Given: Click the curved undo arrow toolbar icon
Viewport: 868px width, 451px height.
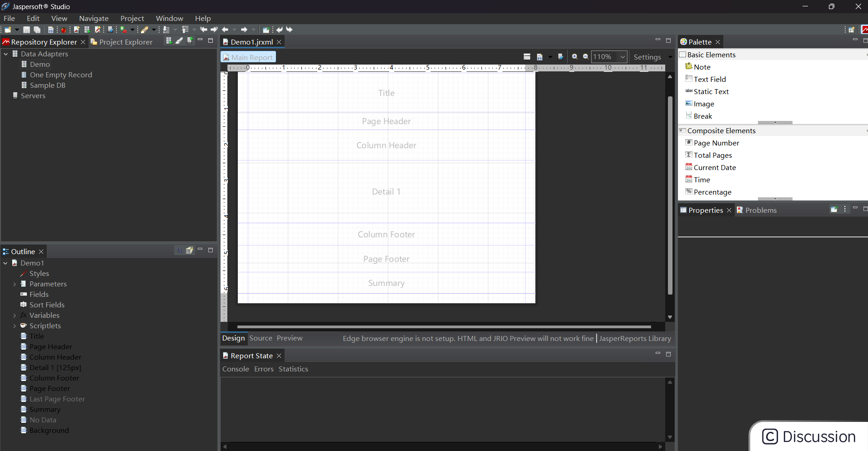Looking at the screenshot, I should [x=279, y=30].
